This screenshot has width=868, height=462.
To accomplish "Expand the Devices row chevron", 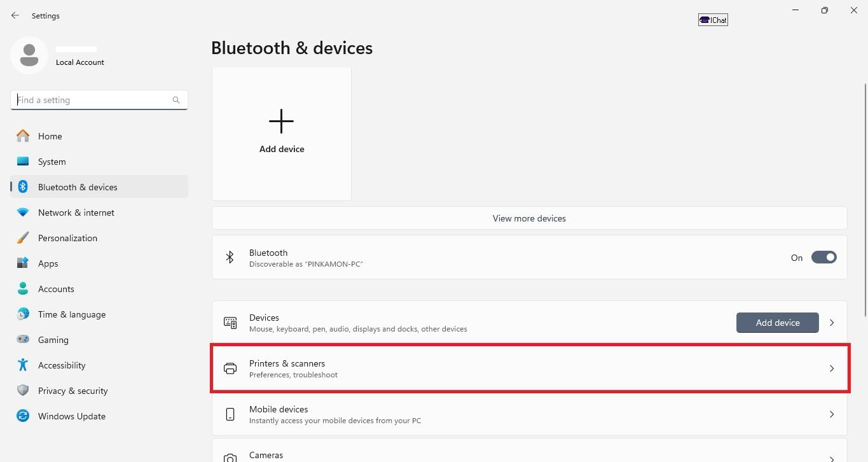I will pyautogui.click(x=831, y=323).
